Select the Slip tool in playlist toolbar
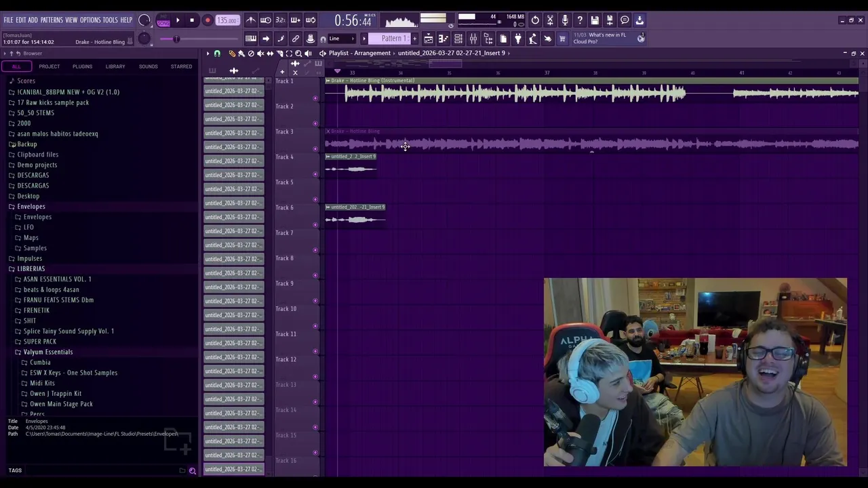 [x=270, y=54]
